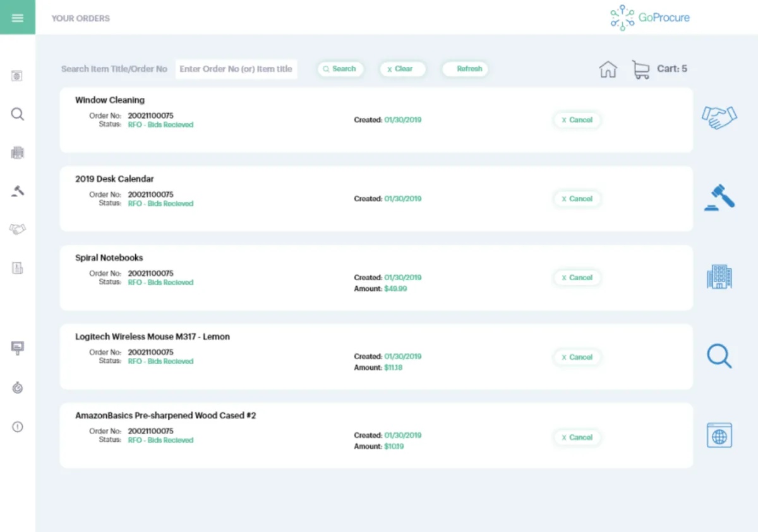758x532 pixels.
Task: Click the globe window icon in left sidebar
Action: point(17,76)
